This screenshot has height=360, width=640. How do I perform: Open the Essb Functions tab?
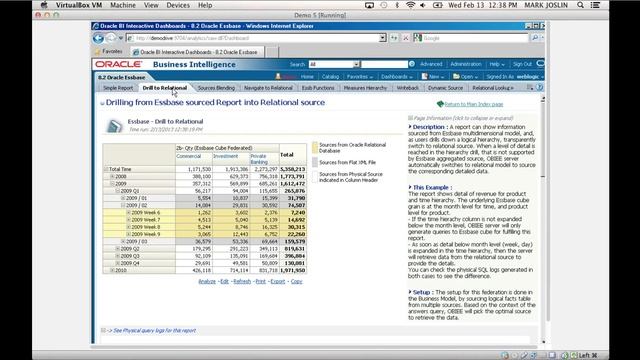coord(318,88)
